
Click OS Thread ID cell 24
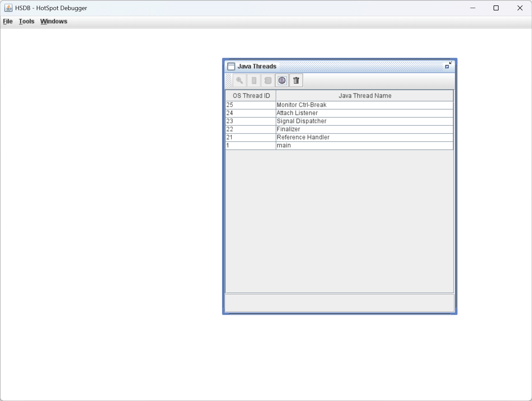pyautogui.click(x=251, y=113)
